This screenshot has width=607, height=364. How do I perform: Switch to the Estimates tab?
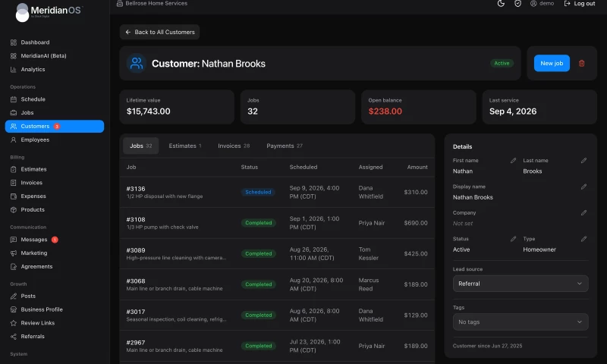pos(185,146)
